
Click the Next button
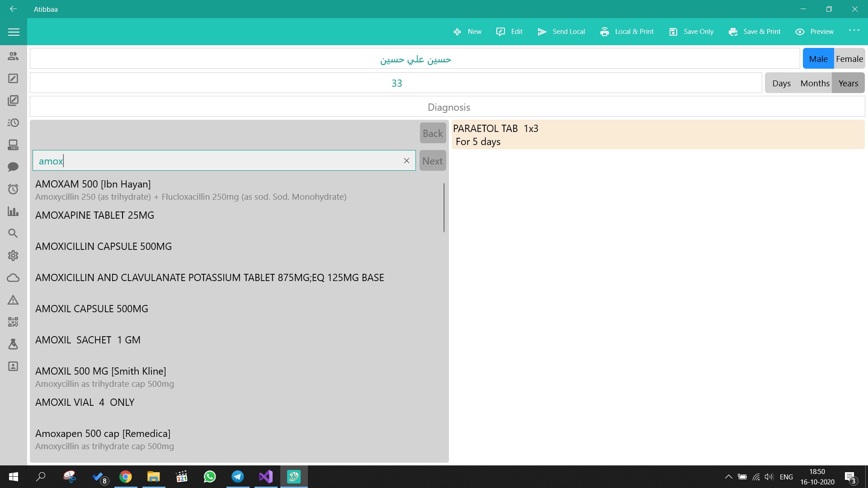click(x=433, y=161)
